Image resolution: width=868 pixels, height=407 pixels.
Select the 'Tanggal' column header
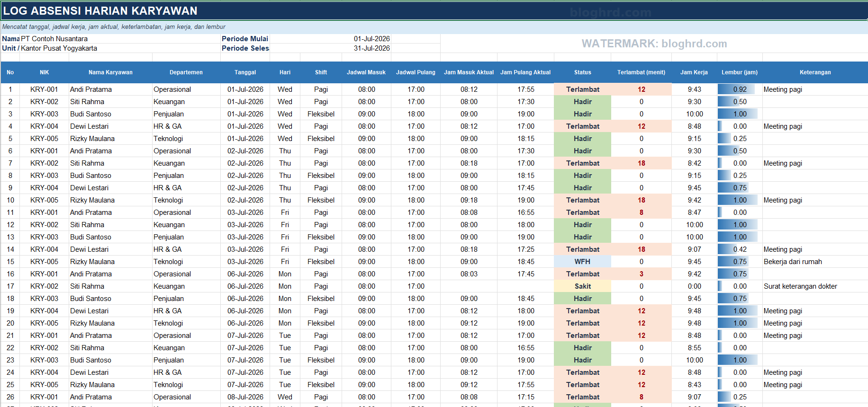coord(245,72)
